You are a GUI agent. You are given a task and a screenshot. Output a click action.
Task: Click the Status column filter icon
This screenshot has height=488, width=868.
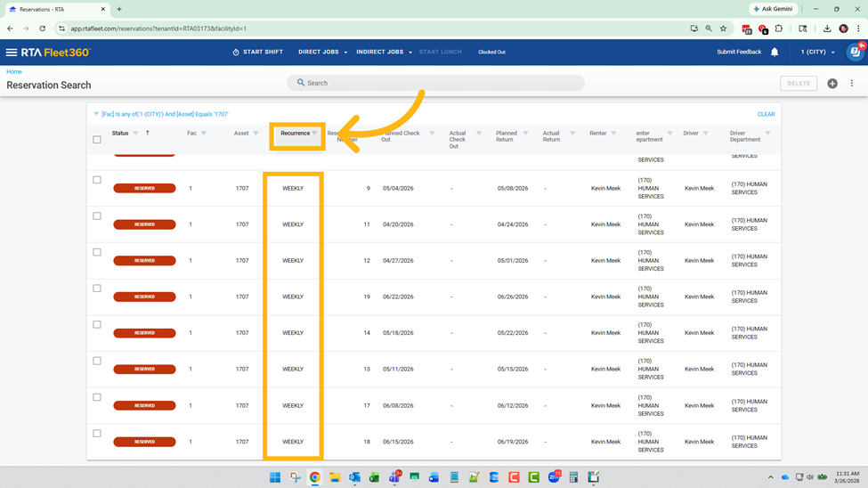(x=136, y=134)
